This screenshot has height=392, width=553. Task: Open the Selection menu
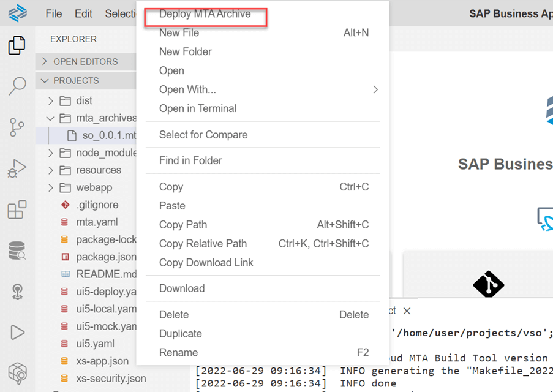point(120,13)
